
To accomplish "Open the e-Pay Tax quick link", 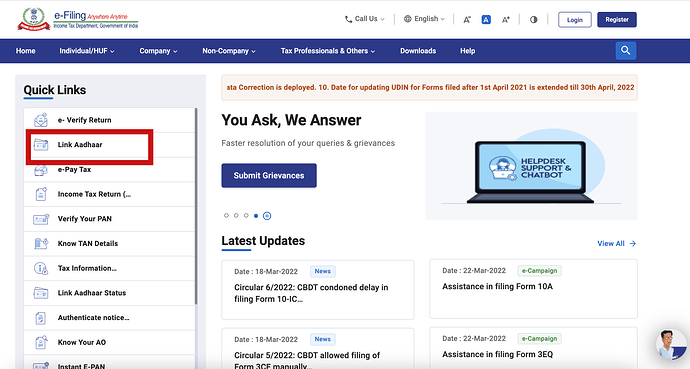I will (x=109, y=169).
